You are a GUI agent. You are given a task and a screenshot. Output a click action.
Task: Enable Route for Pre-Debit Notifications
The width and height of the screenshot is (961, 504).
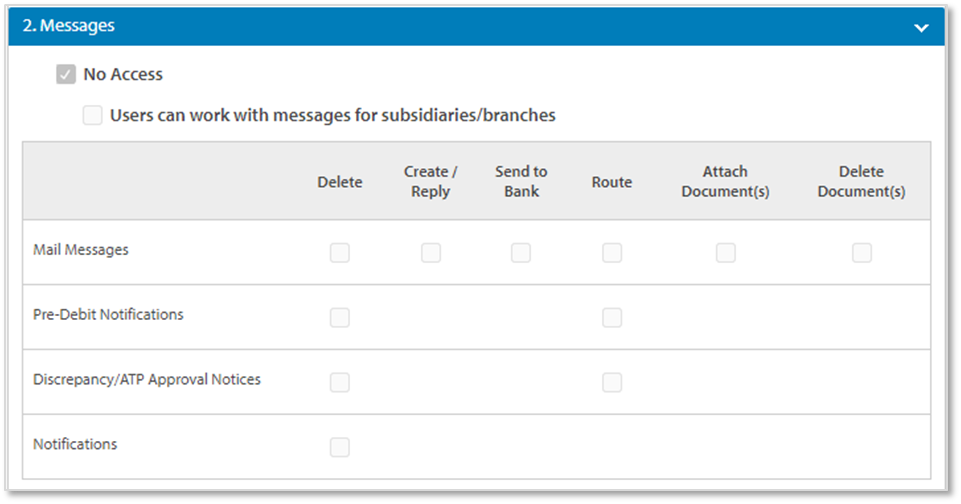point(612,318)
